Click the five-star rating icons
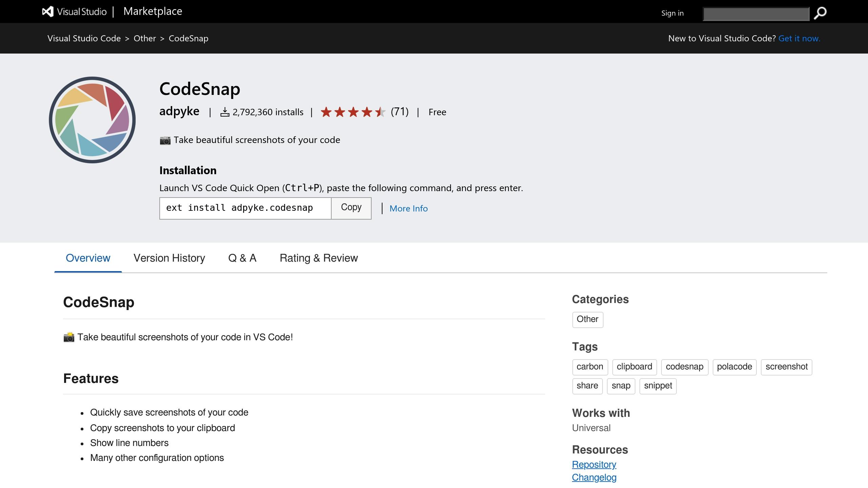Screen dimensions: 868x488 coord(353,112)
